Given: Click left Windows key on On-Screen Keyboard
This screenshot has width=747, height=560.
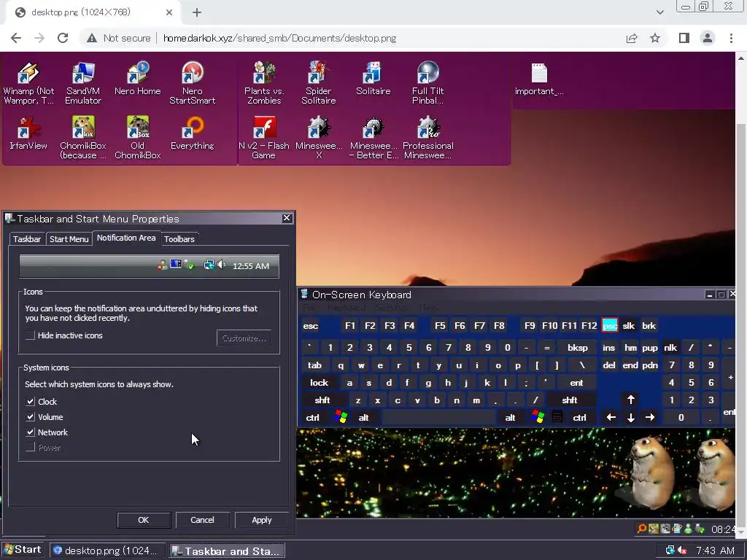Looking at the screenshot, I should pyautogui.click(x=341, y=417).
